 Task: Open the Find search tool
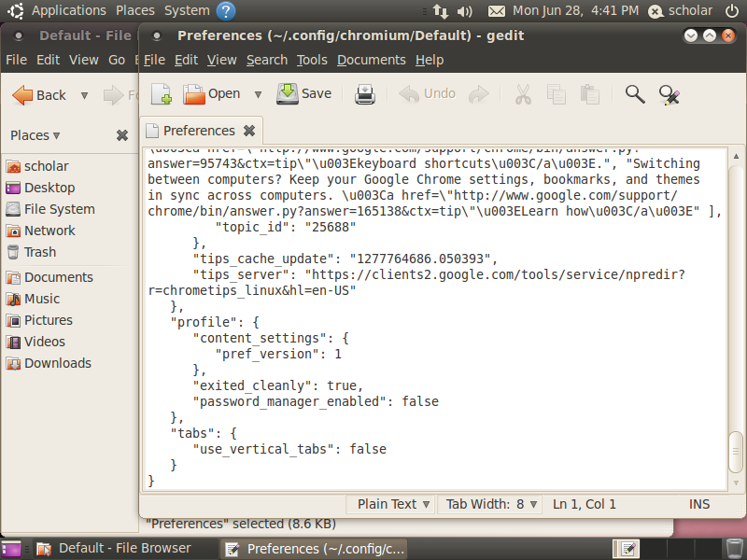(x=635, y=94)
